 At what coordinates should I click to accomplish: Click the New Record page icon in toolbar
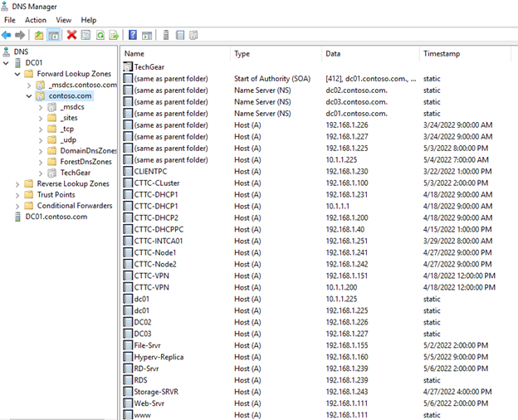click(180, 35)
